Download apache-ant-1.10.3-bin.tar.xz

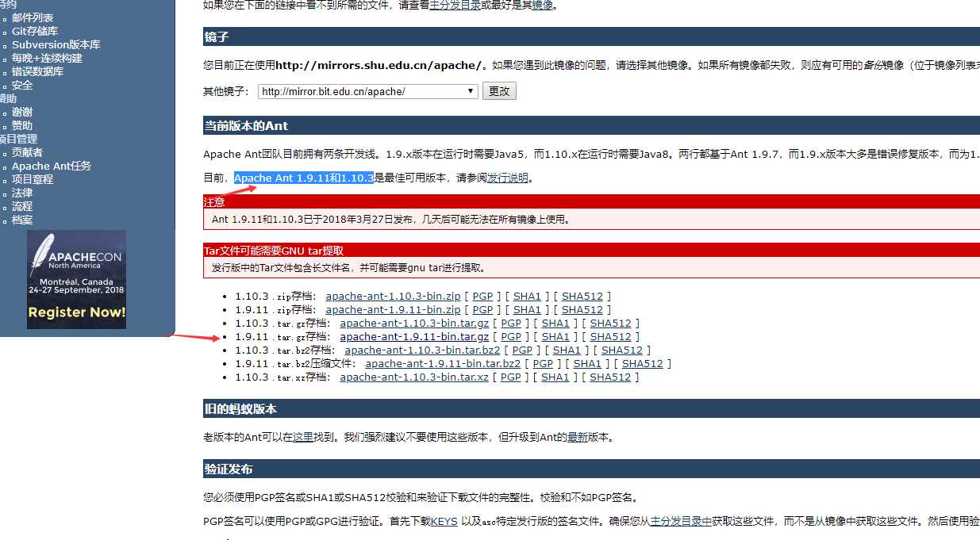coord(414,377)
